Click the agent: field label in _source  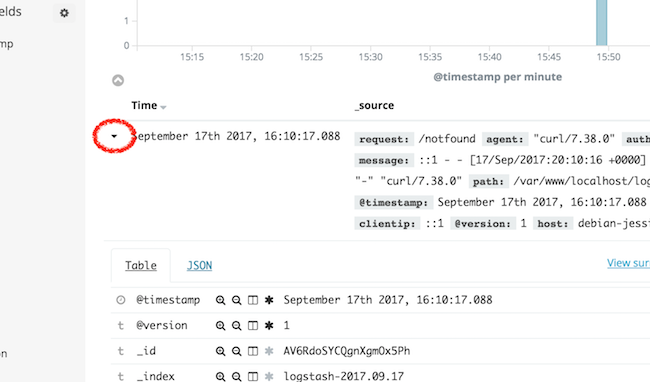[505, 139]
